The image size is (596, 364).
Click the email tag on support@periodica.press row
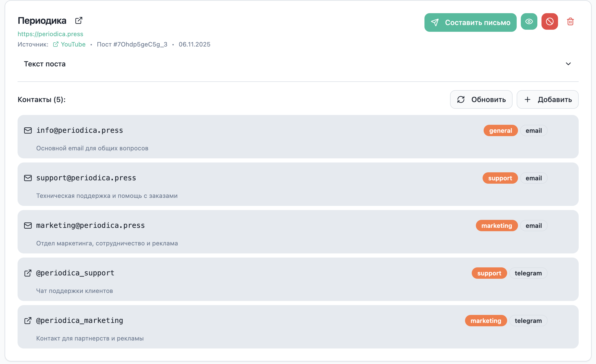click(x=533, y=178)
